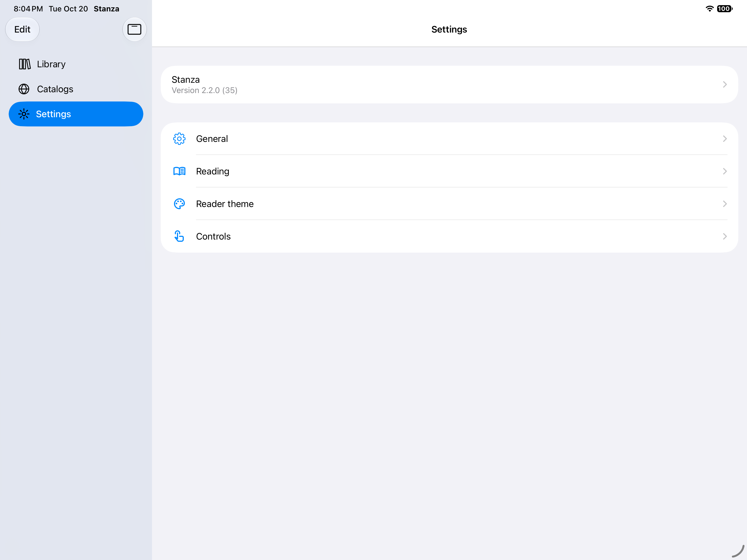
Task: Click the 8:04 PM clock
Action: (x=29, y=9)
